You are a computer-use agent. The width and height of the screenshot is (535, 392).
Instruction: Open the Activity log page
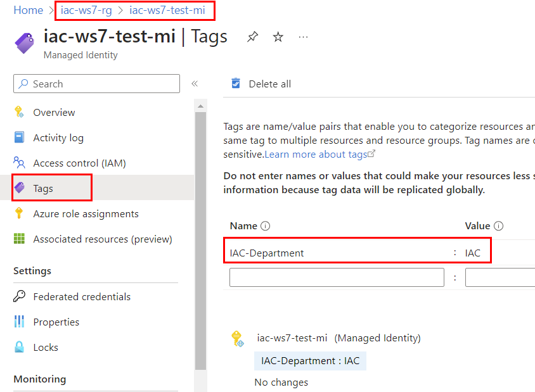58,138
